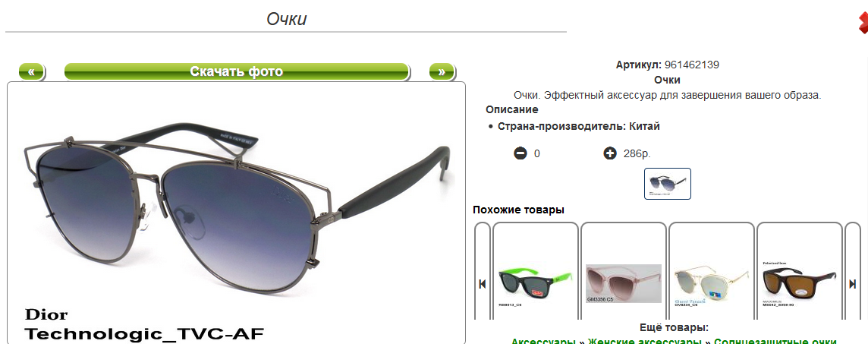
Task: Click the Скачать фото button
Action: click(x=237, y=71)
